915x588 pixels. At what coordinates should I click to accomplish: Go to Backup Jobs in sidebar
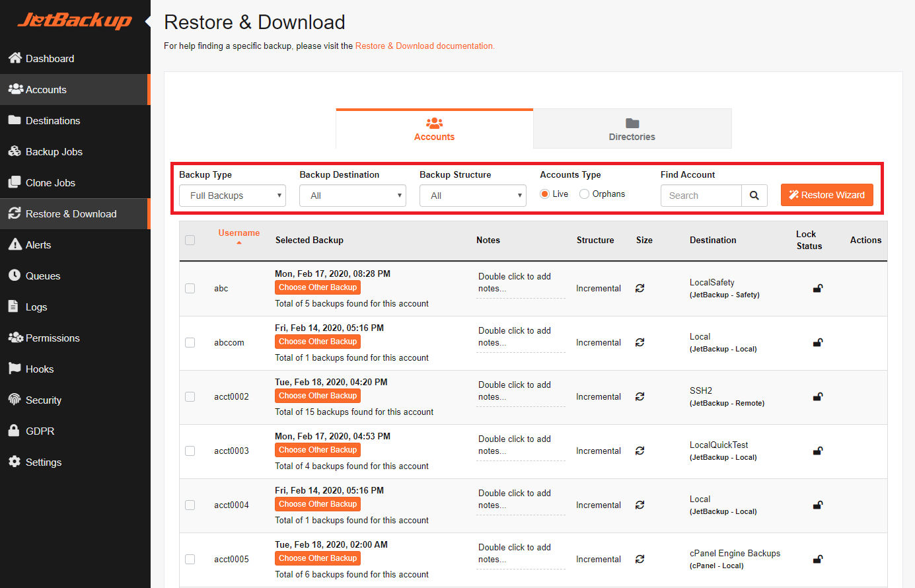(75, 151)
